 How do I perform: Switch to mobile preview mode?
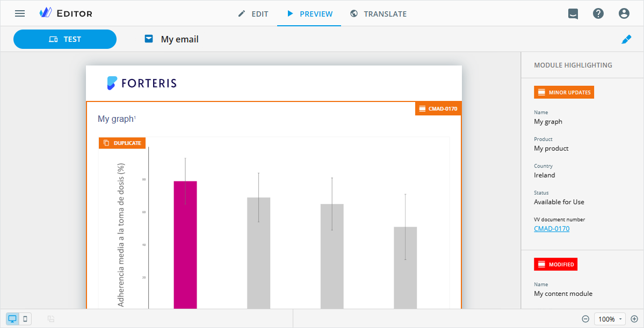(25, 319)
